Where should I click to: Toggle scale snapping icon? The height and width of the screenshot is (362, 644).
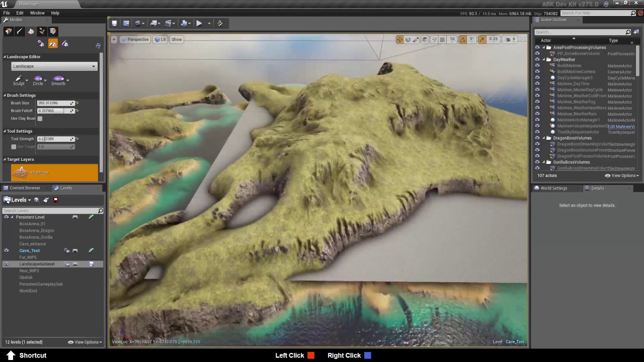(482, 39)
